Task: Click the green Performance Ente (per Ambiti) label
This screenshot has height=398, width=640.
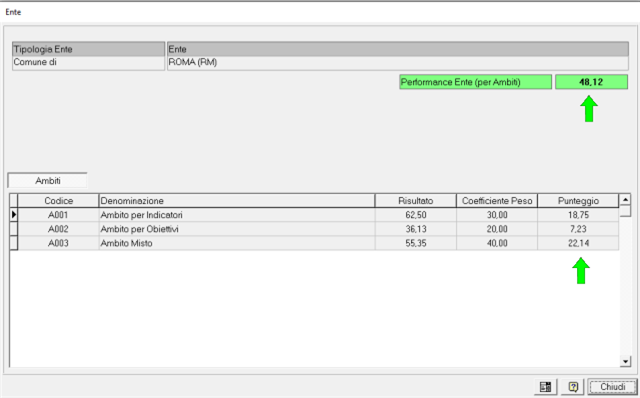Action: pos(476,82)
